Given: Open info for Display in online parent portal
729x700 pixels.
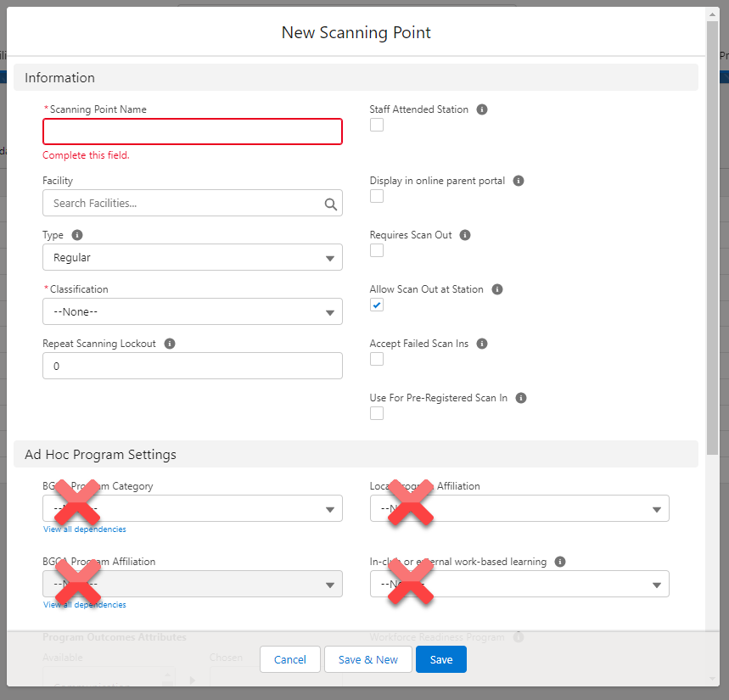Looking at the screenshot, I should tap(518, 181).
